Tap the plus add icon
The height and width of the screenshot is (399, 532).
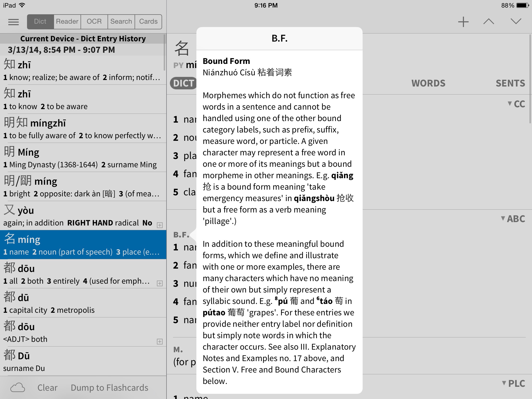click(x=463, y=22)
